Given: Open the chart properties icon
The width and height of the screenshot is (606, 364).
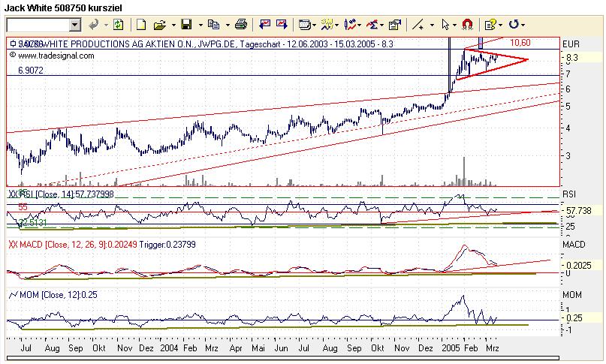Looking at the screenshot, I should [395, 25].
